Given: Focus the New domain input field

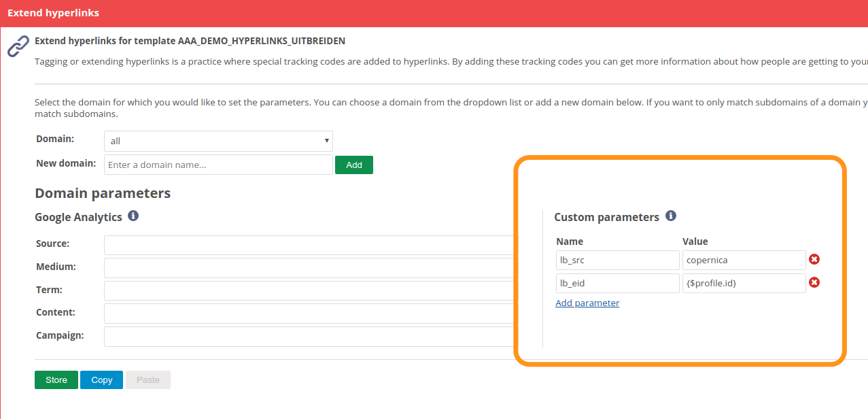Looking at the screenshot, I should (218, 165).
